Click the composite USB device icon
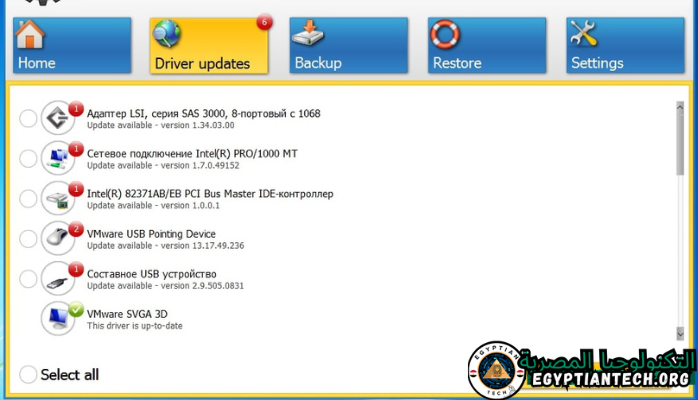 click(58, 277)
